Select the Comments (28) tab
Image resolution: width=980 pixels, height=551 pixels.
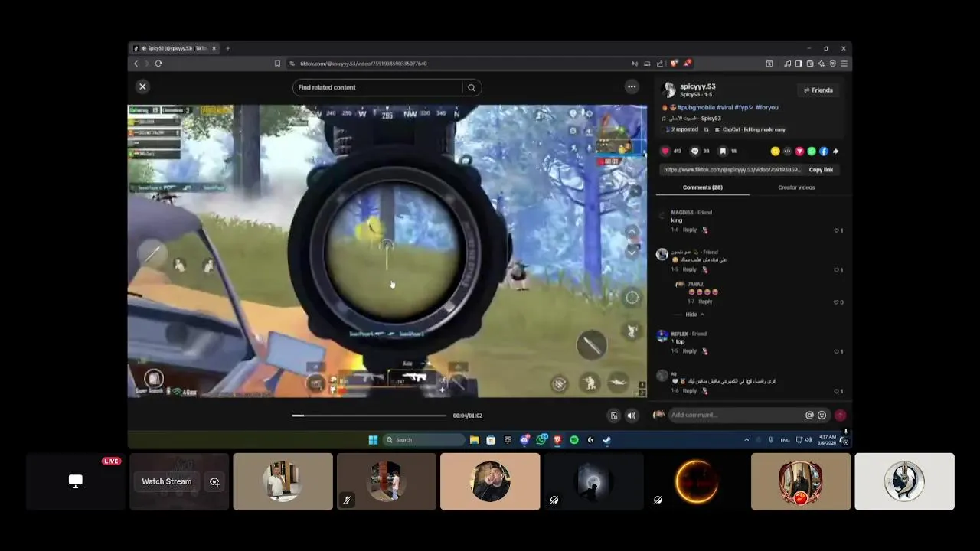click(x=702, y=187)
